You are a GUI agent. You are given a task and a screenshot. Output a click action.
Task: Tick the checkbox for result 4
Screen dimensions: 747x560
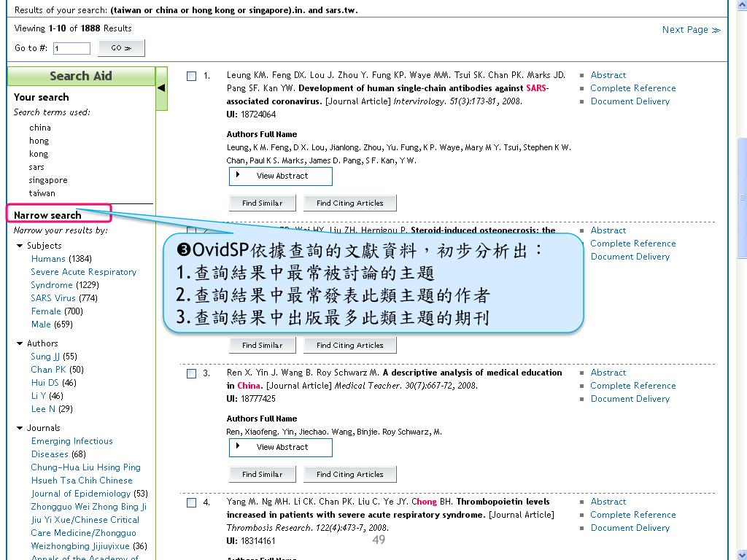[x=192, y=502]
